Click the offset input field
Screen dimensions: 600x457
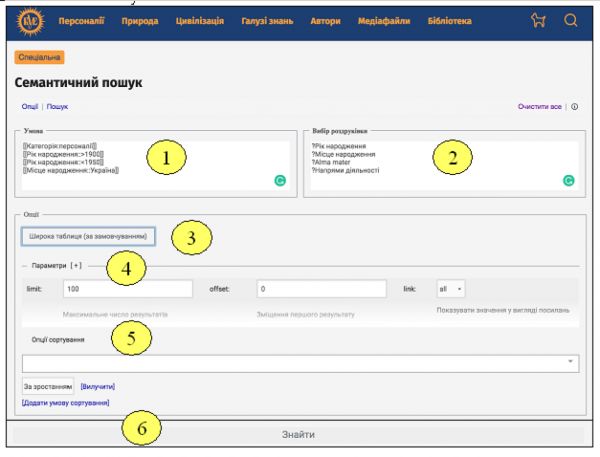coord(321,289)
